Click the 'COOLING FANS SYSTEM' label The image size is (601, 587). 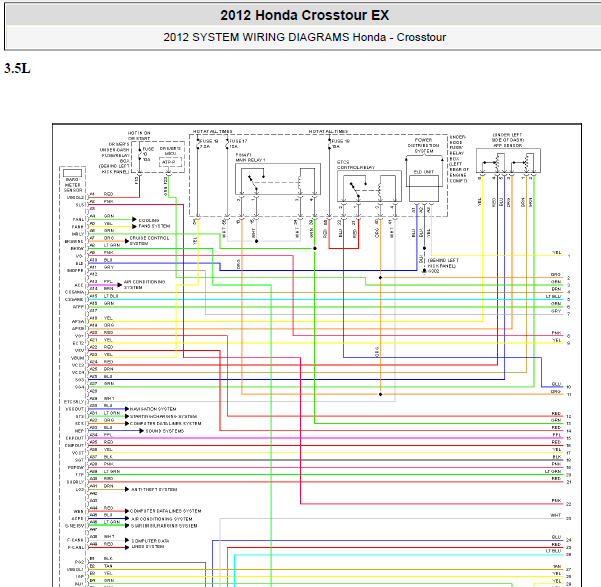point(154,223)
